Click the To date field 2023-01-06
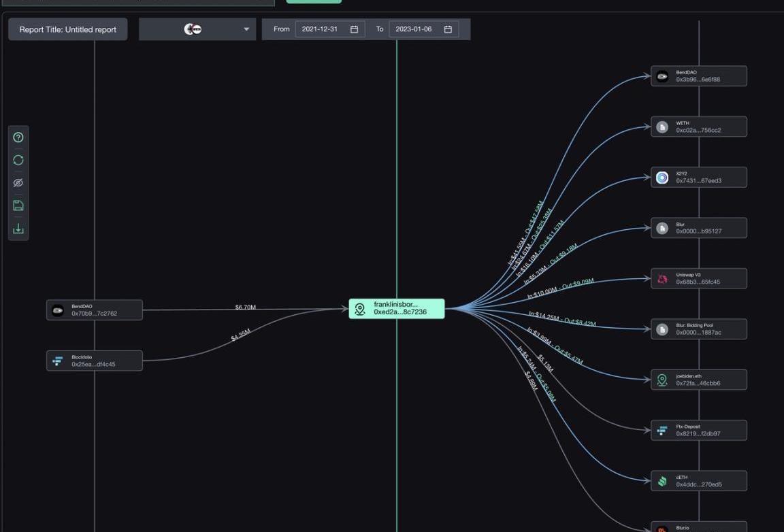Screen dimensions: 784x532 click(x=414, y=29)
